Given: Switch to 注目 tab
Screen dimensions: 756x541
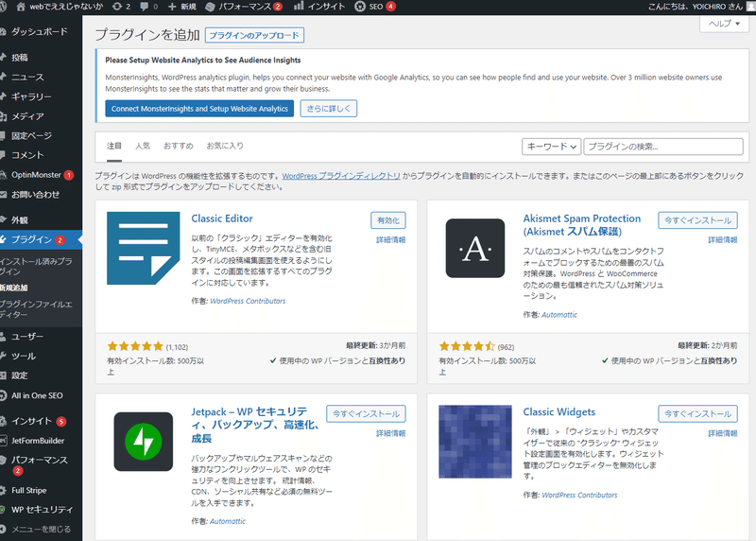Looking at the screenshot, I should (x=114, y=146).
